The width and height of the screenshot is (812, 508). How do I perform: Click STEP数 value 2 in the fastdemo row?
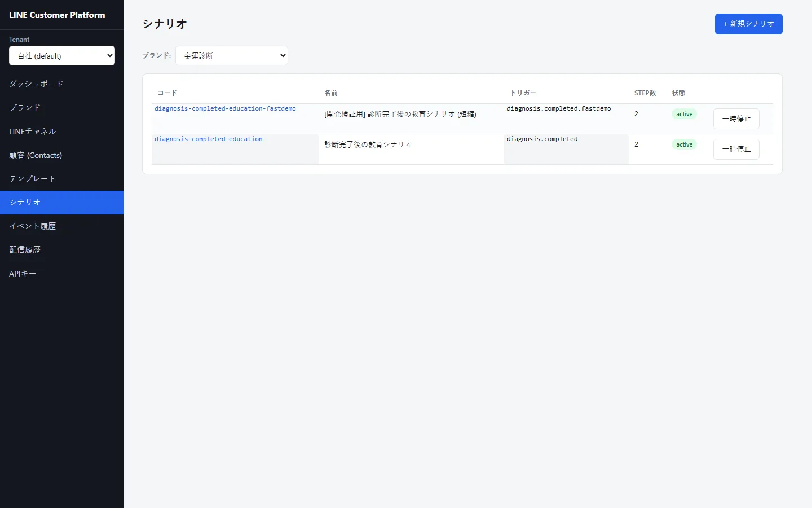coord(636,114)
